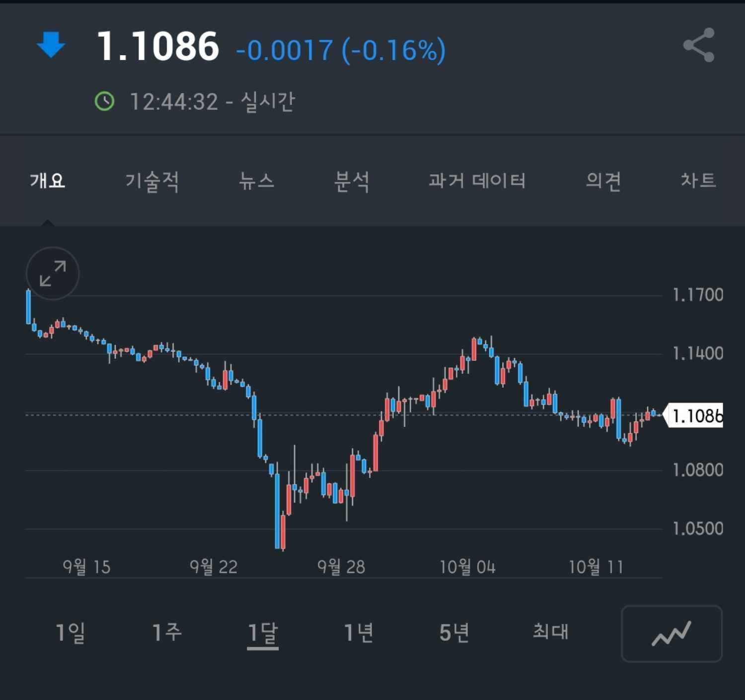Select the 1일 time range

(71, 633)
